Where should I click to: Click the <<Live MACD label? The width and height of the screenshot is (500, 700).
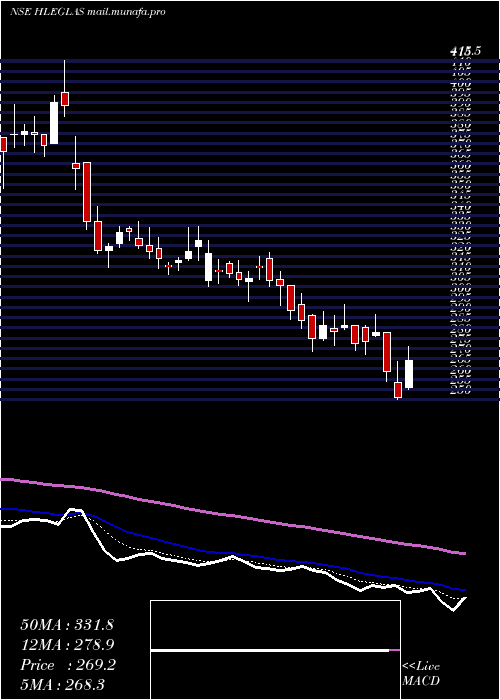[421, 674]
